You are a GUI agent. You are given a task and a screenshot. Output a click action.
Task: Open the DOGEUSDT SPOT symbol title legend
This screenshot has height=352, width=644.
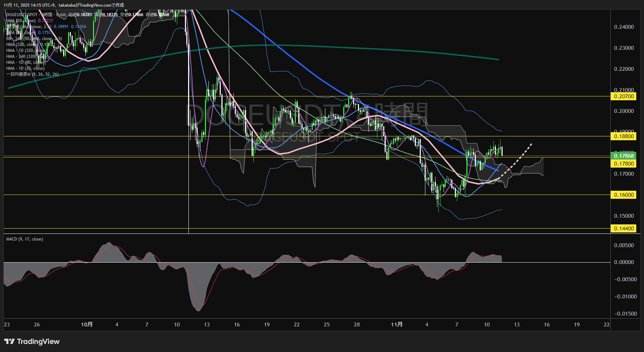coord(22,15)
